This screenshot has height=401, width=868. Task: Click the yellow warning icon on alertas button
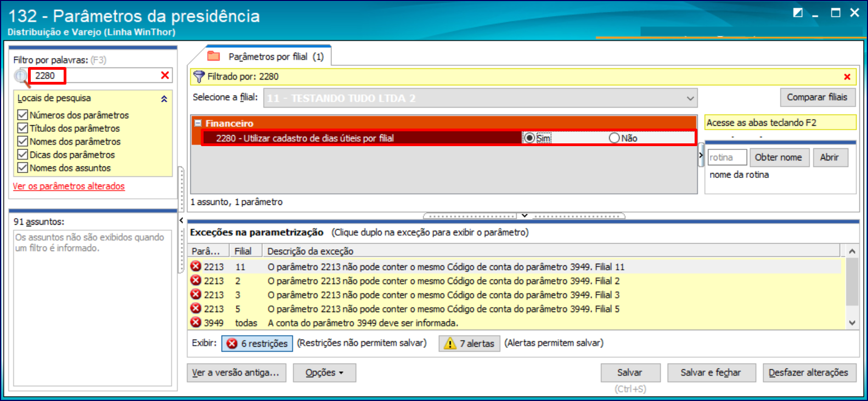pos(450,343)
